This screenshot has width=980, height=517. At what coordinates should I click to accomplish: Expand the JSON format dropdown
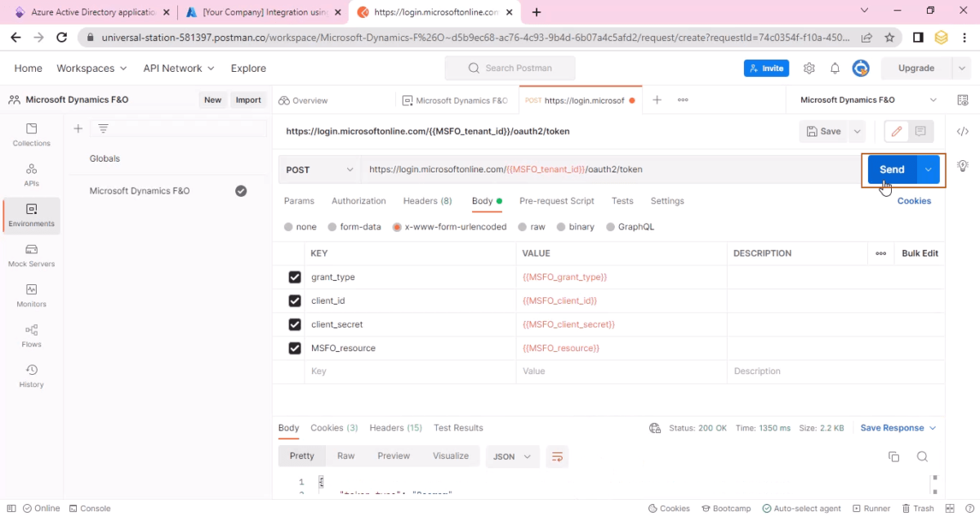coord(512,457)
